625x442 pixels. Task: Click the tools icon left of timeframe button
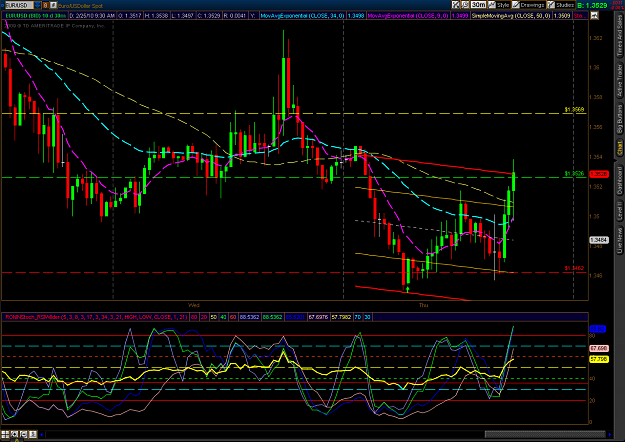[456, 5]
